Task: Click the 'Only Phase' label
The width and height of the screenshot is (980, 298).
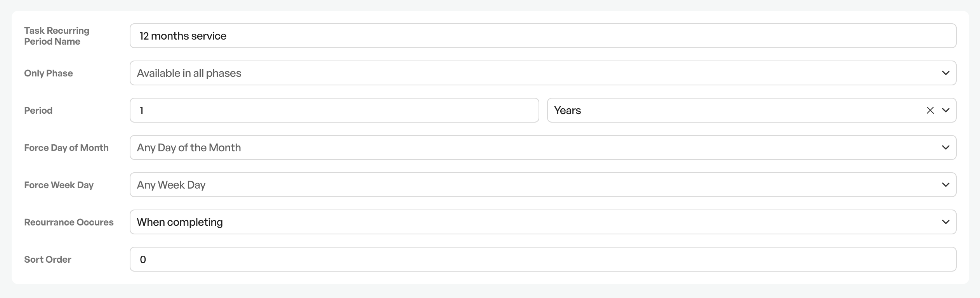Action: point(49,73)
